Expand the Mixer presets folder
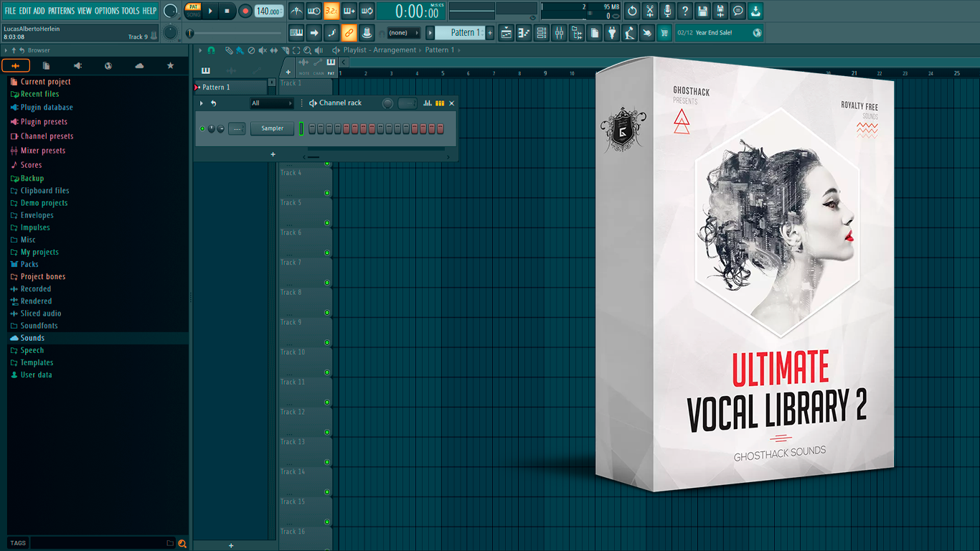 click(x=43, y=151)
